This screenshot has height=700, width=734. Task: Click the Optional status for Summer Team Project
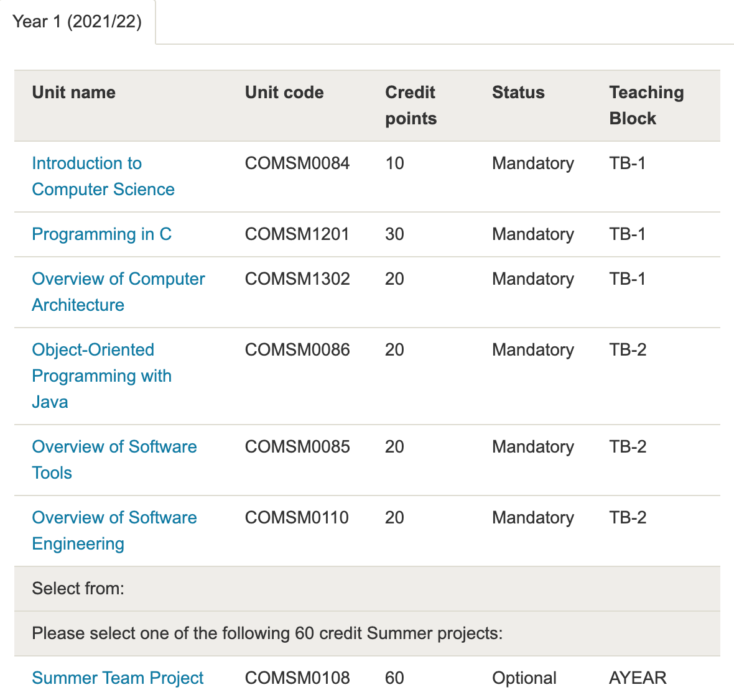pyautogui.click(x=524, y=678)
